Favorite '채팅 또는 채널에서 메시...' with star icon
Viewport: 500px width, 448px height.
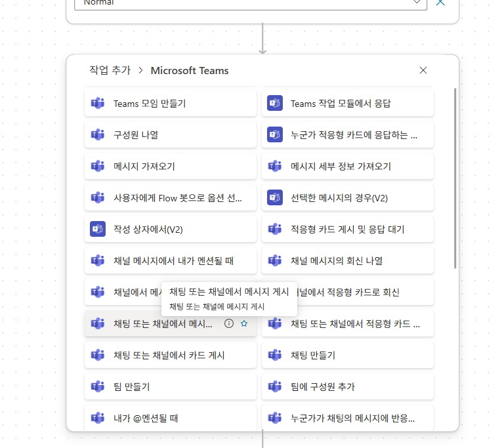244,323
